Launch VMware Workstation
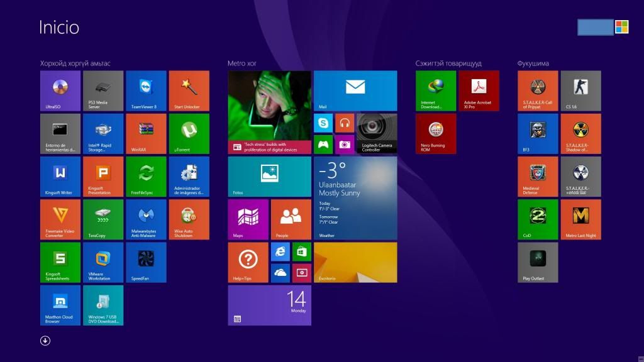 [x=103, y=262]
